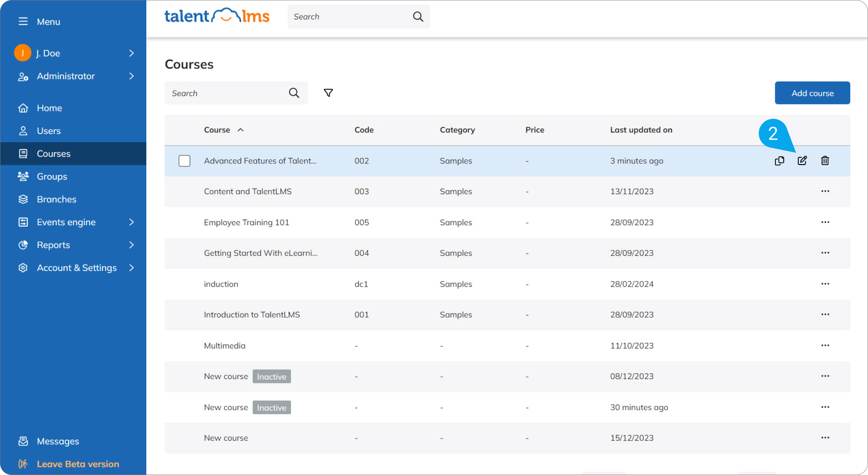Expand the J. Doe profile menu
The height and width of the screenshot is (475, 868).
[x=131, y=53]
